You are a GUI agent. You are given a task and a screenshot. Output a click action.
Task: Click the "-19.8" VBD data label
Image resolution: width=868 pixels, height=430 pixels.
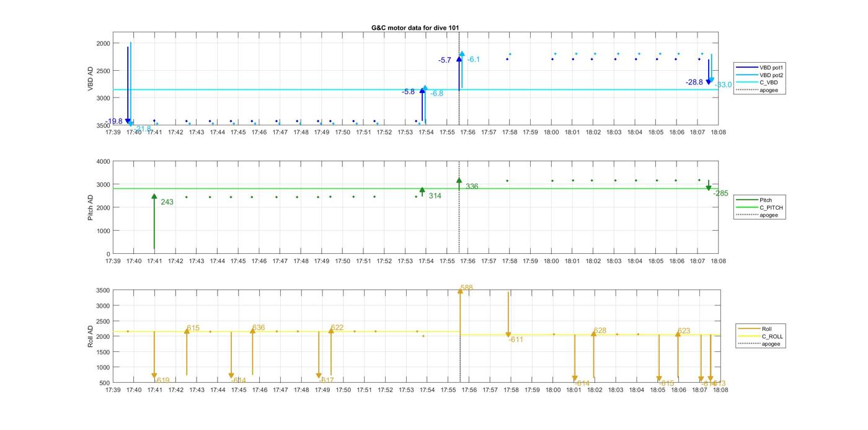pos(114,122)
